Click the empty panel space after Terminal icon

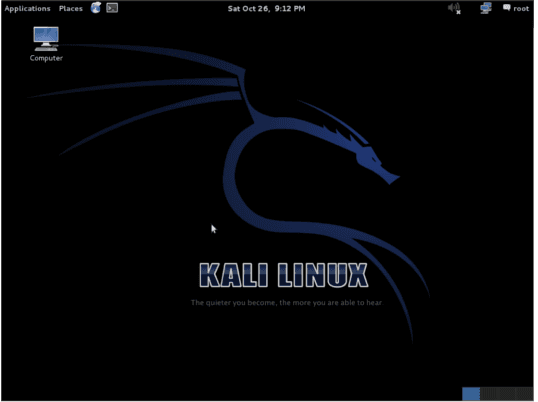click(172, 9)
